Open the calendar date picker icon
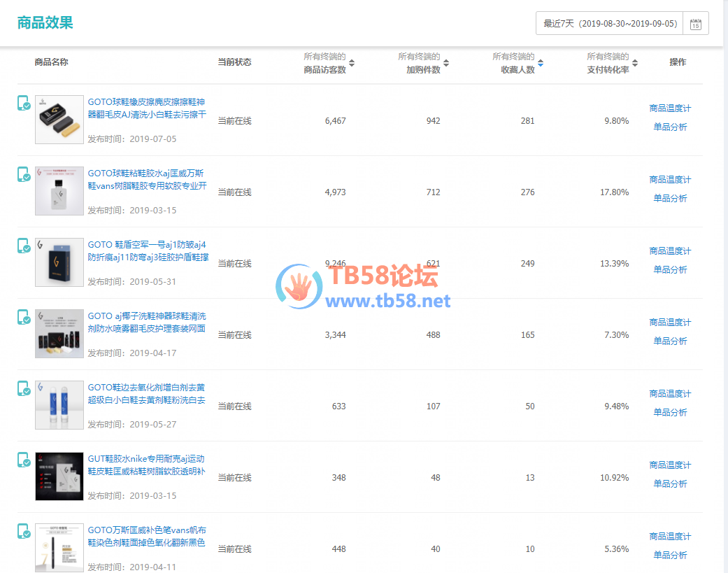 (696, 24)
